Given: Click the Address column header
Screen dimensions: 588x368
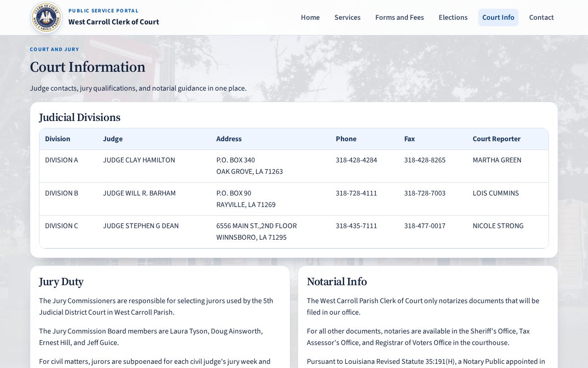Looking at the screenshot, I should click(x=229, y=139).
